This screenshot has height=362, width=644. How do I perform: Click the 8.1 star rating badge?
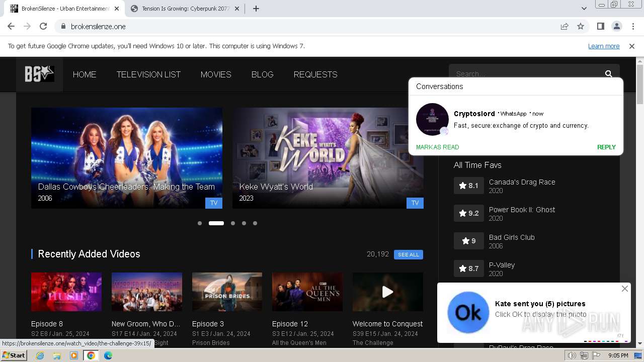click(469, 186)
